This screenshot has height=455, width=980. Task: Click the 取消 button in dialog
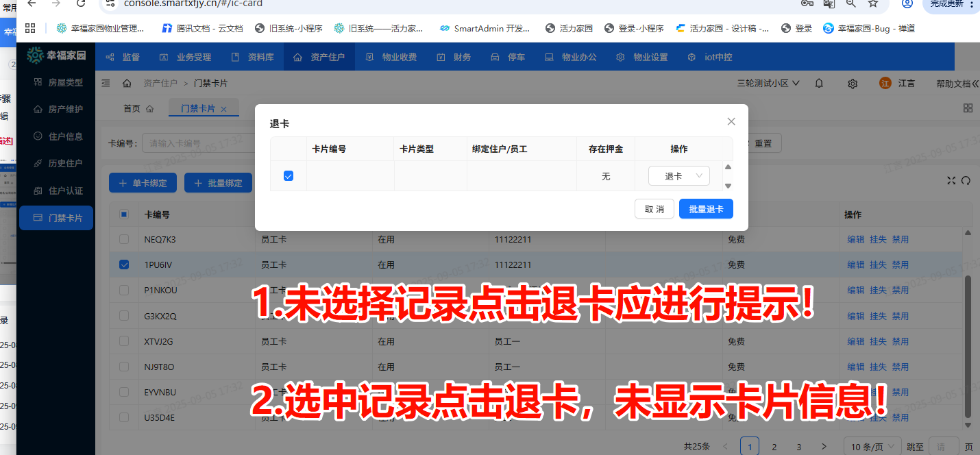tap(654, 209)
